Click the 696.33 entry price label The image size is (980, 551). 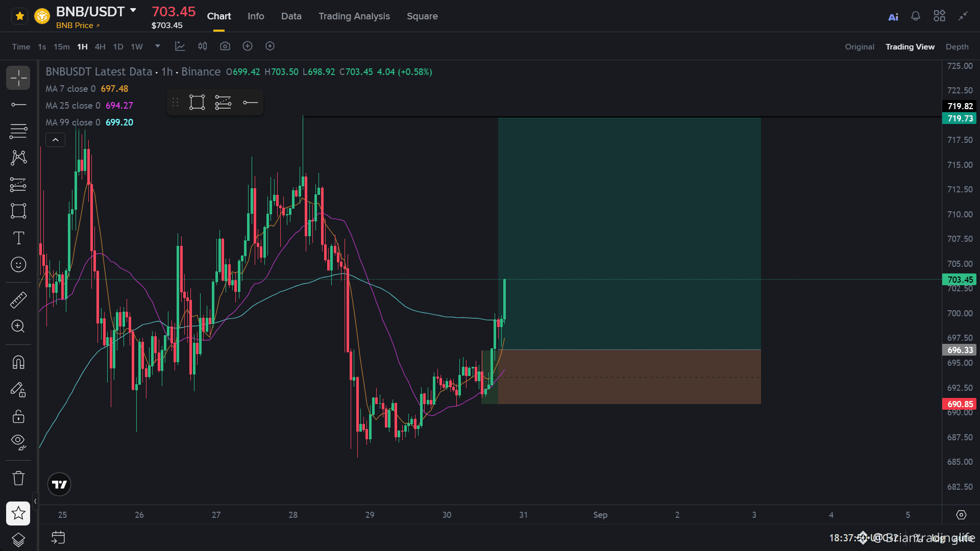point(959,350)
